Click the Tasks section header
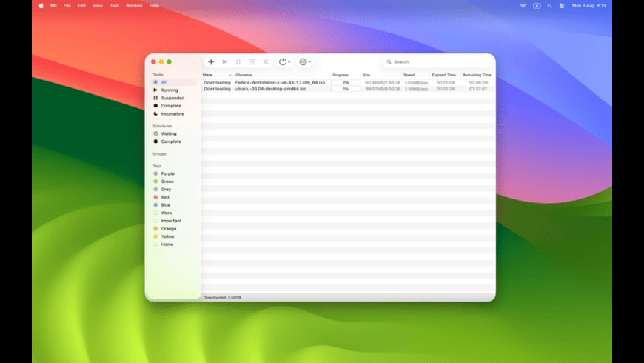This screenshot has height=363, width=644. coord(158,74)
